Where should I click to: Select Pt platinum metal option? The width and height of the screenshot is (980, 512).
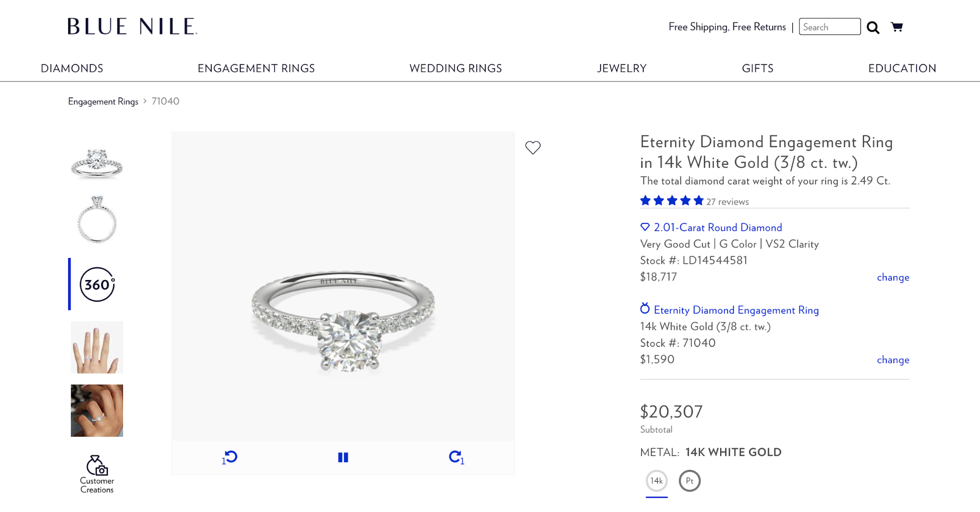click(690, 481)
